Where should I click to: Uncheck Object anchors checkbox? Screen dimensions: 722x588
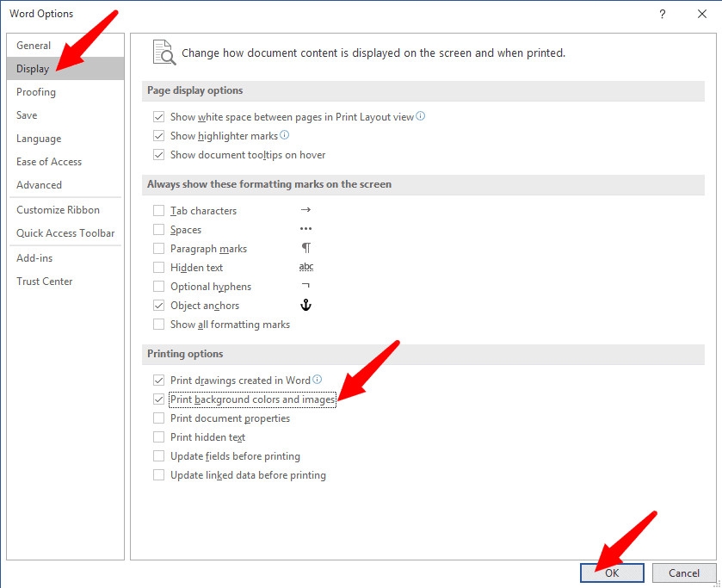(x=158, y=306)
